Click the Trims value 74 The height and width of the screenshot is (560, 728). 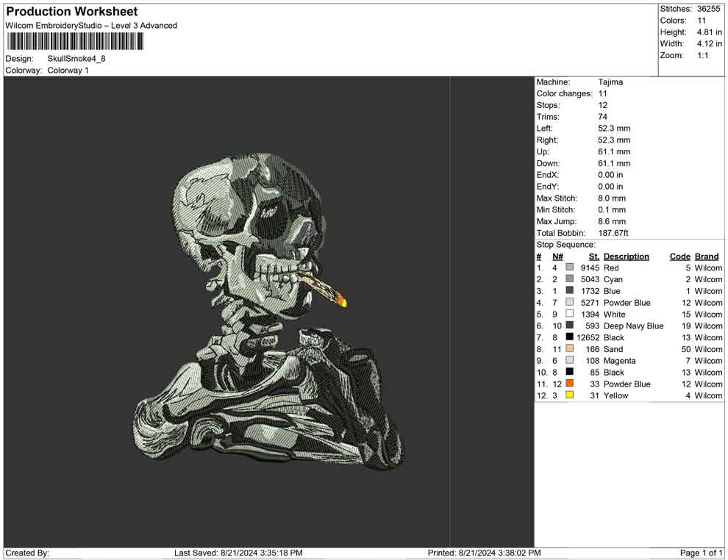602,116
